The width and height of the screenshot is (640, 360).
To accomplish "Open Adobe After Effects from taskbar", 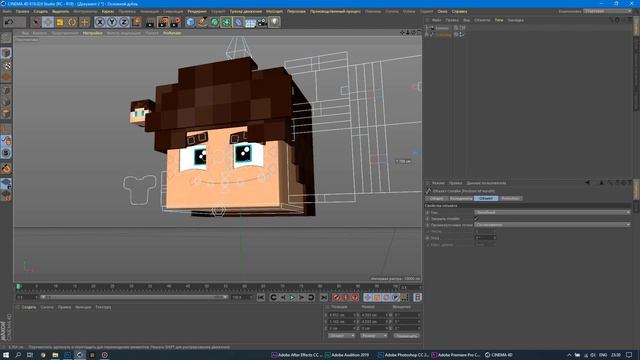I will click(297, 355).
